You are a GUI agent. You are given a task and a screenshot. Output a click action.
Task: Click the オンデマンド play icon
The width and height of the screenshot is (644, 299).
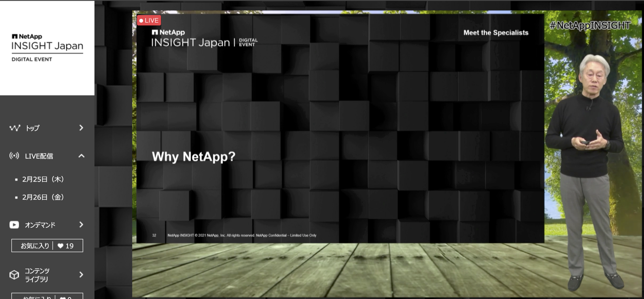14,225
